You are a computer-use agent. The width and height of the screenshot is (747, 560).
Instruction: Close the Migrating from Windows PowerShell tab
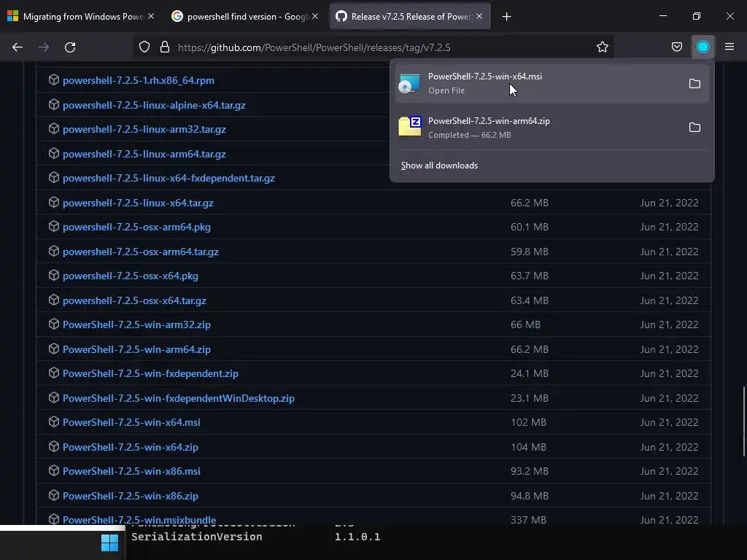click(x=151, y=16)
